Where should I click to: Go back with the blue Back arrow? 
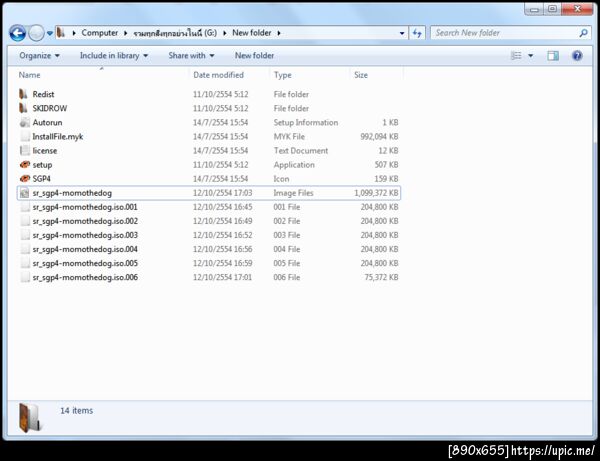(x=18, y=33)
